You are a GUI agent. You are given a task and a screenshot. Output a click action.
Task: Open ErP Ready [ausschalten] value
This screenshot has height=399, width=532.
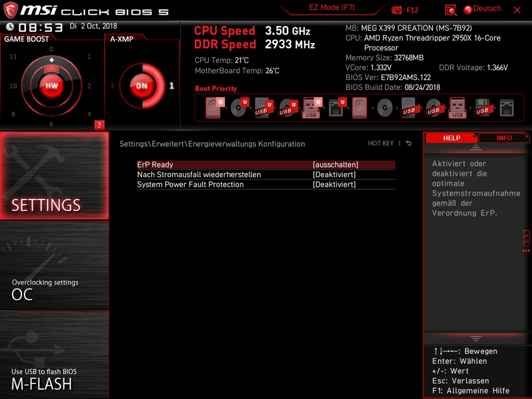(335, 164)
